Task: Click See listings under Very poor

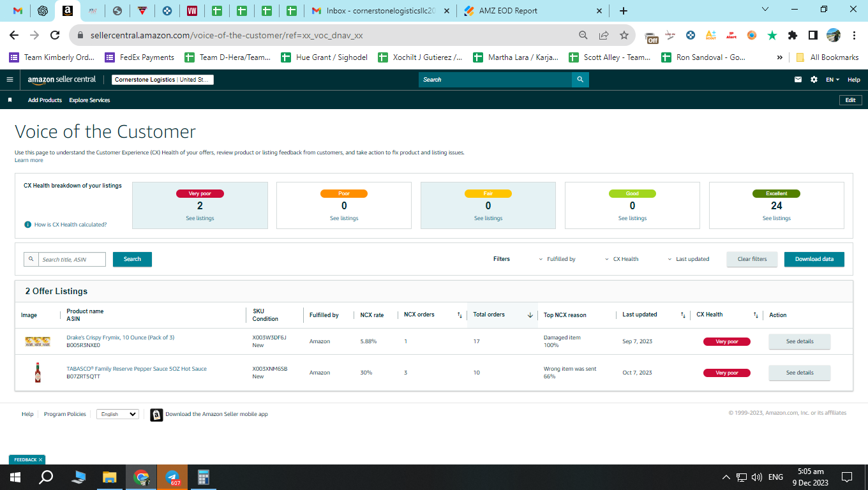Action: pyautogui.click(x=200, y=218)
